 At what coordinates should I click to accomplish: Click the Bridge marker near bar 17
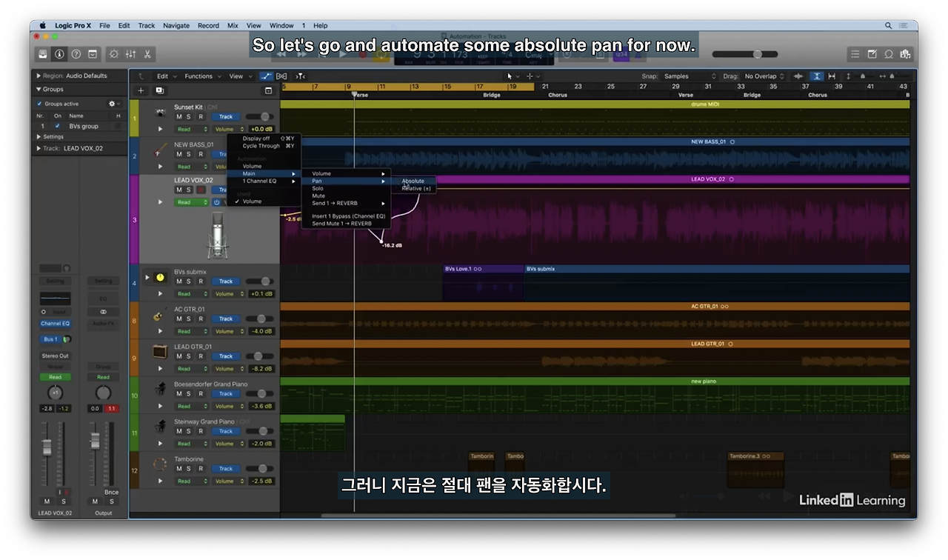(492, 95)
